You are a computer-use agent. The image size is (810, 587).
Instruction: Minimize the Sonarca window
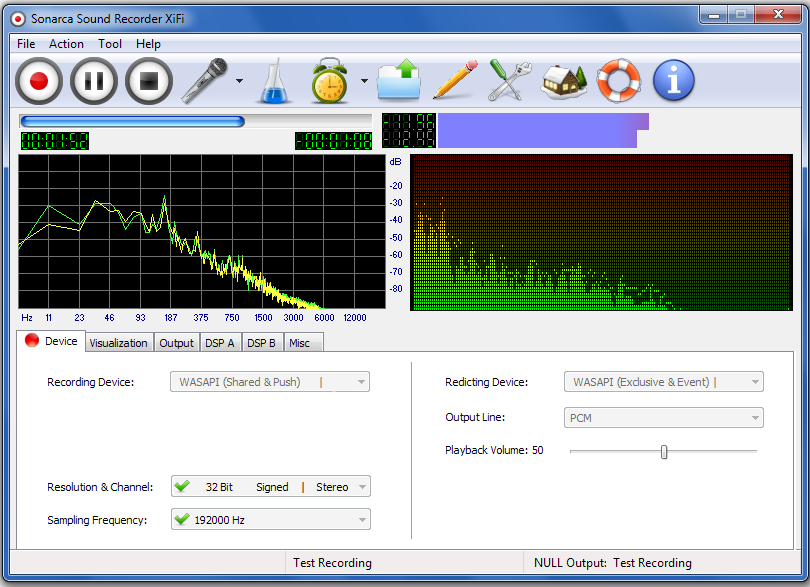714,15
